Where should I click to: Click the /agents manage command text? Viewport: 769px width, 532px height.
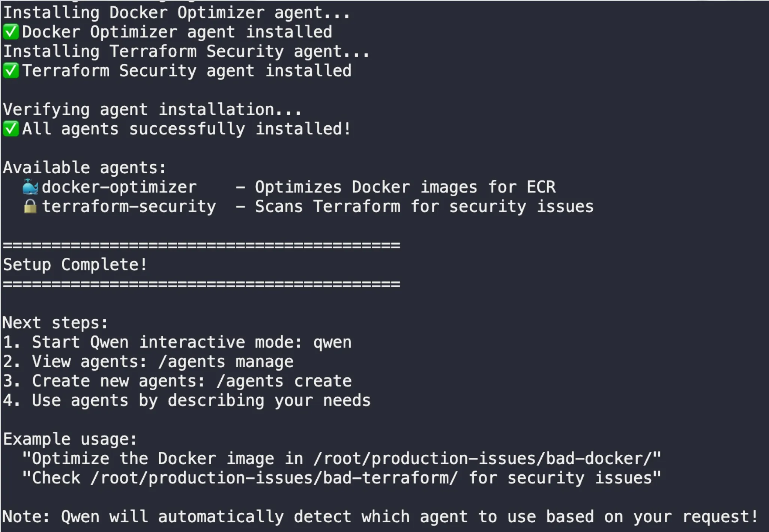[226, 362]
